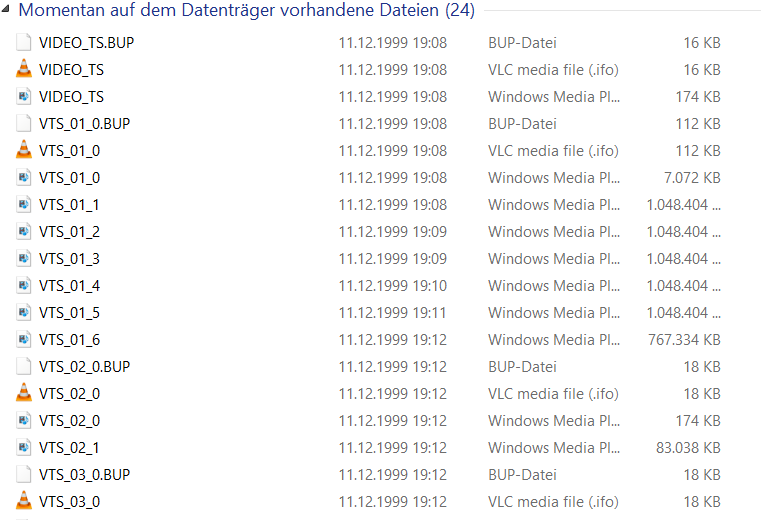Click blank file icon of VTS_03_0.BUP

point(23,474)
